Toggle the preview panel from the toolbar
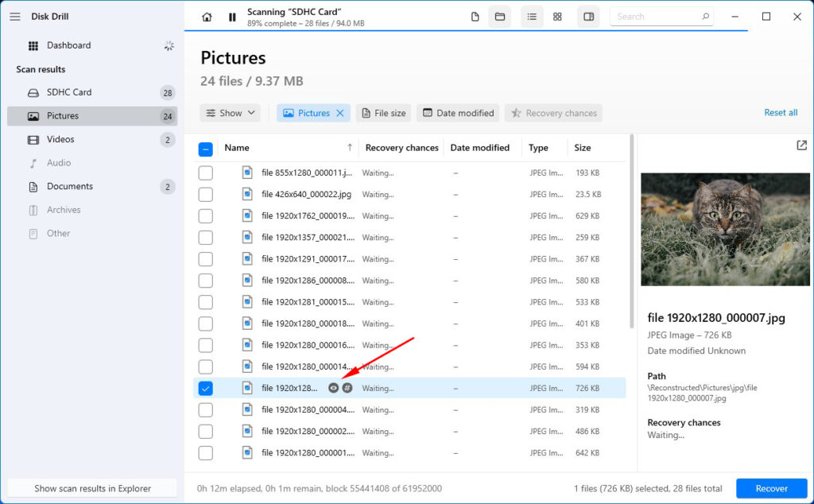 pyautogui.click(x=588, y=16)
